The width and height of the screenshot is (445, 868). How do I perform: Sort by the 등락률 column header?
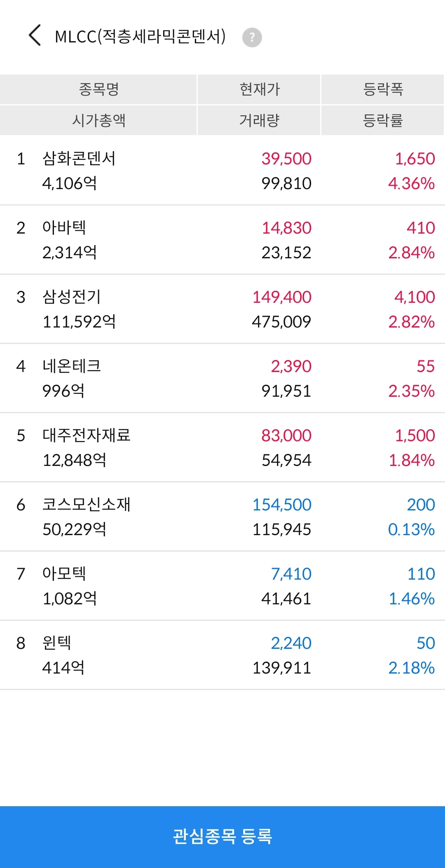(382, 120)
